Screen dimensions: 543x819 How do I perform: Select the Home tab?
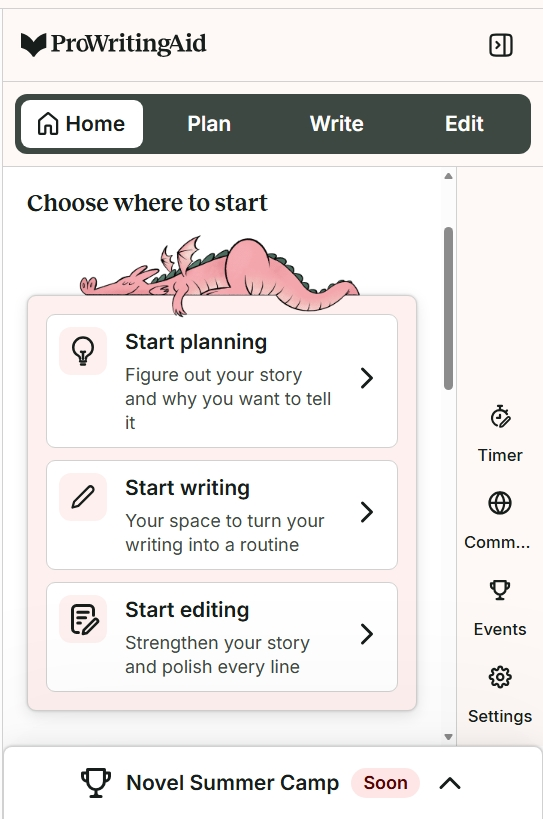82,124
